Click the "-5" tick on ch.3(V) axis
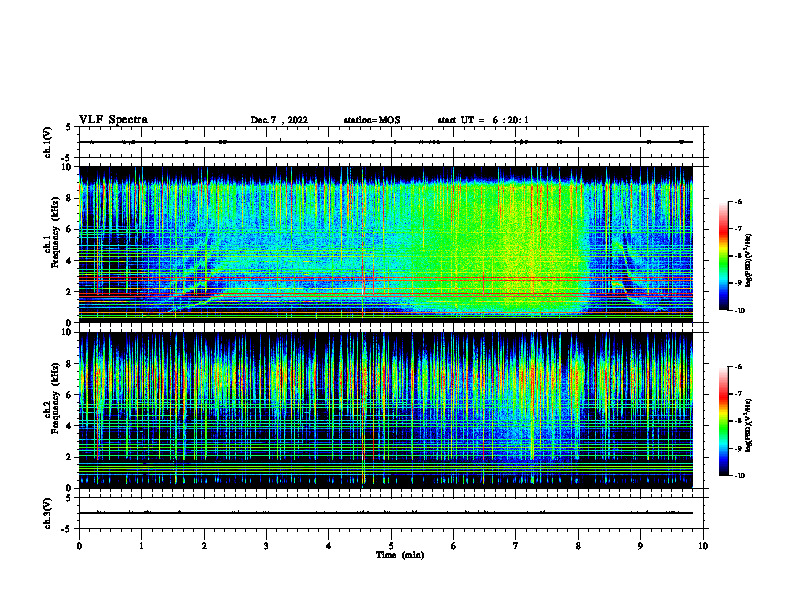Viewport: 792px width, 612px height. [68, 529]
